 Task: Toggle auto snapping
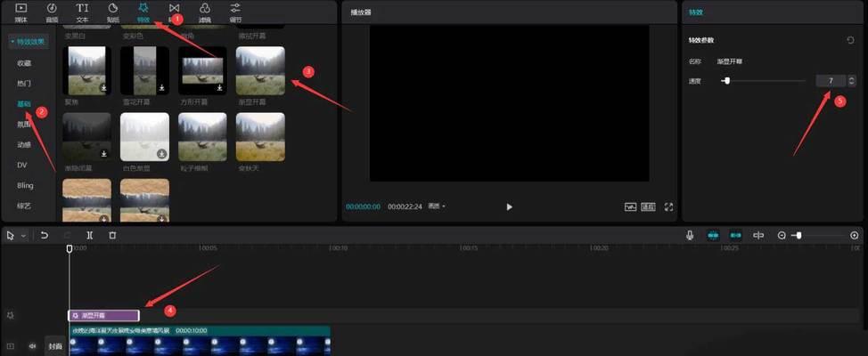[x=736, y=236]
